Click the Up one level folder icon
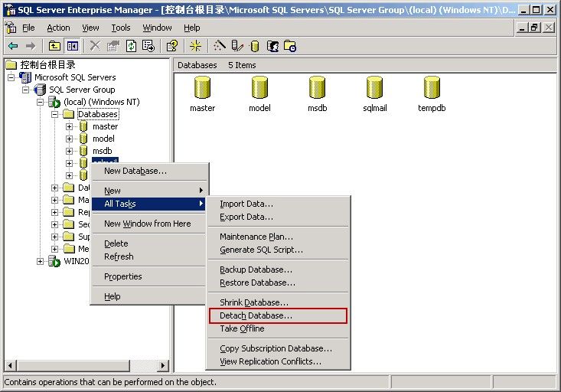The height and width of the screenshot is (392, 561). tap(54, 46)
